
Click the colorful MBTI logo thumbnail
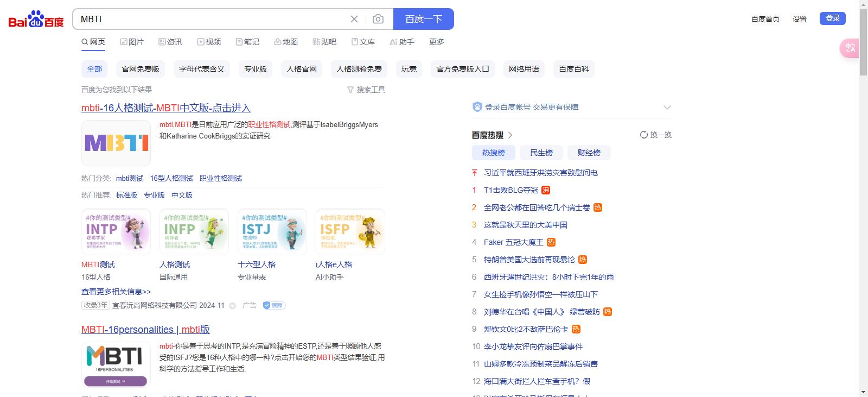[116, 143]
